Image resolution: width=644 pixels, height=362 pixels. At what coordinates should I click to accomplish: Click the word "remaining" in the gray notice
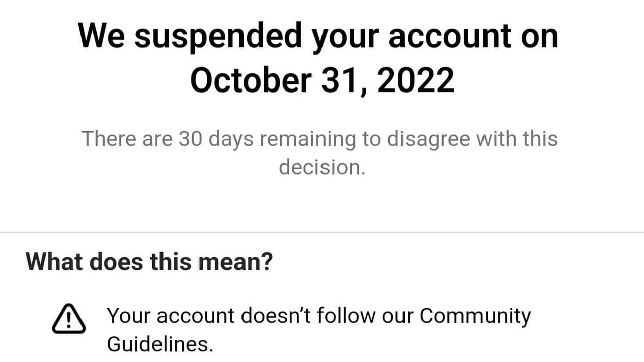pos(309,138)
